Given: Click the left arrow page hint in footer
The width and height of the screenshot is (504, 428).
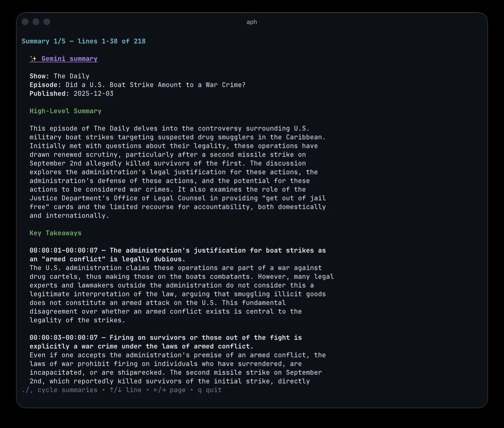Looking at the screenshot, I should coord(155,390).
